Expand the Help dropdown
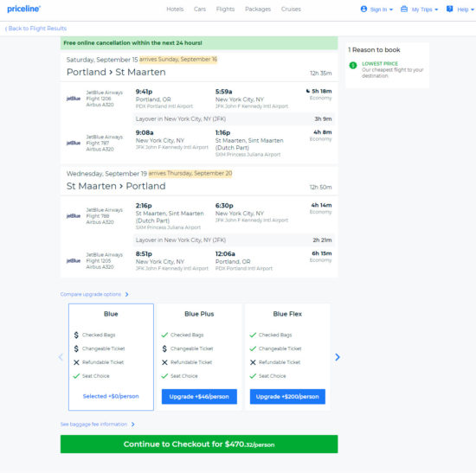Image resolution: width=476 pixels, height=473 pixels. [x=473, y=10]
